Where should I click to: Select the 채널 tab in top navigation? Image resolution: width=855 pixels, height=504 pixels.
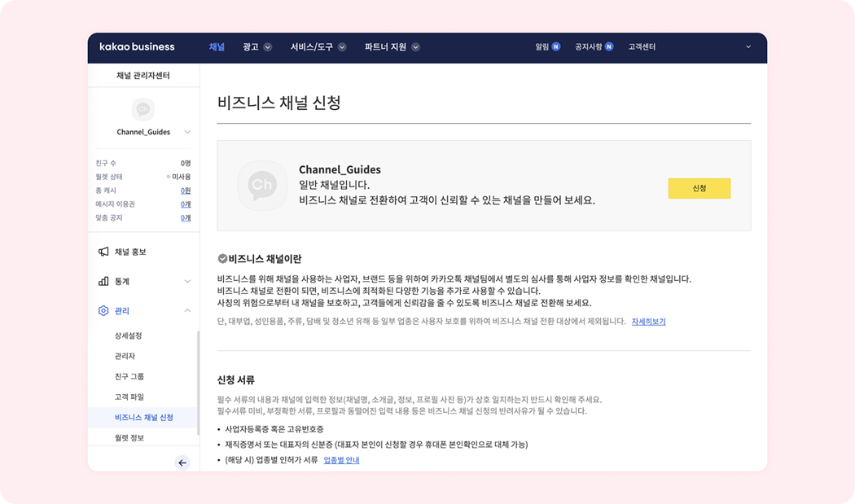click(217, 47)
